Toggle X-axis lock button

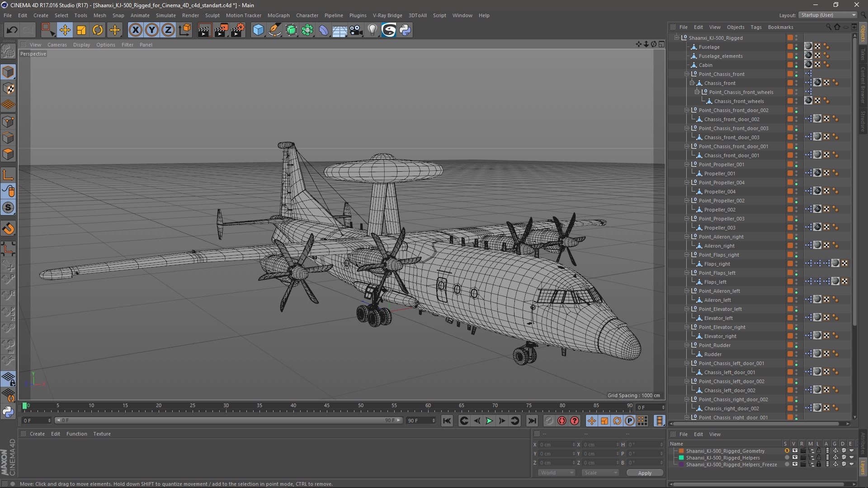click(x=135, y=30)
